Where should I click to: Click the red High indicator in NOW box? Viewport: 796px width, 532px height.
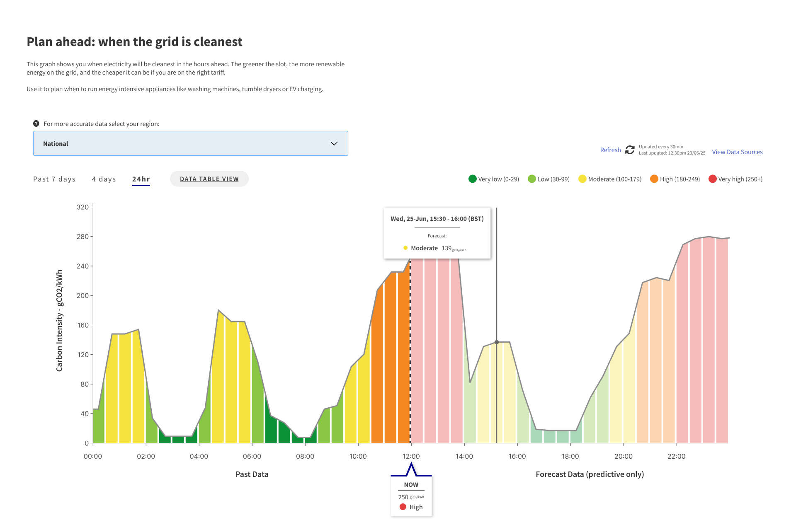point(403,507)
